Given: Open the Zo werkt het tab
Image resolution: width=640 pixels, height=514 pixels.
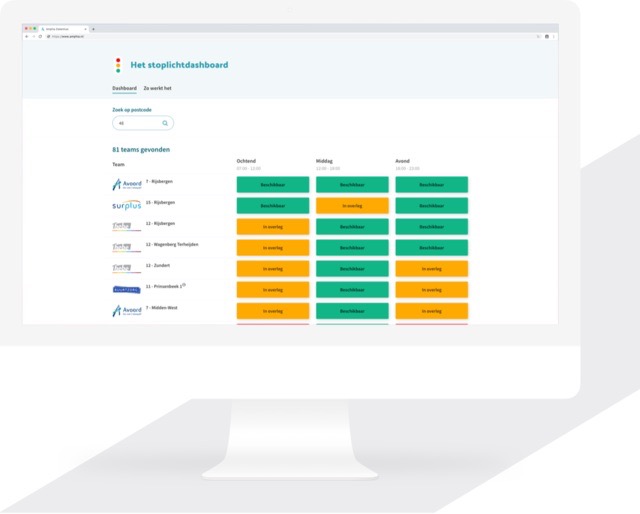Looking at the screenshot, I should tap(158, 88).
